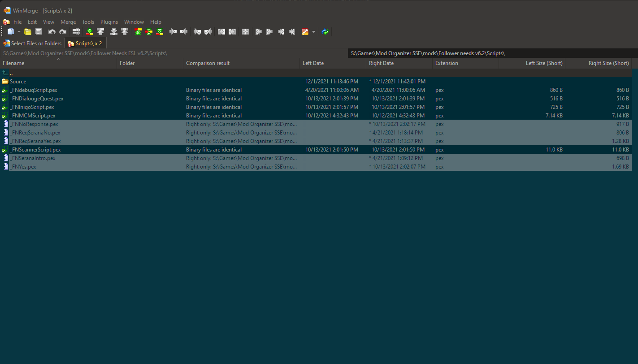The height and width of the screenshot is (364, 638).
Task: Go to Current Difference icon
Action: click(x=149, y=32)
